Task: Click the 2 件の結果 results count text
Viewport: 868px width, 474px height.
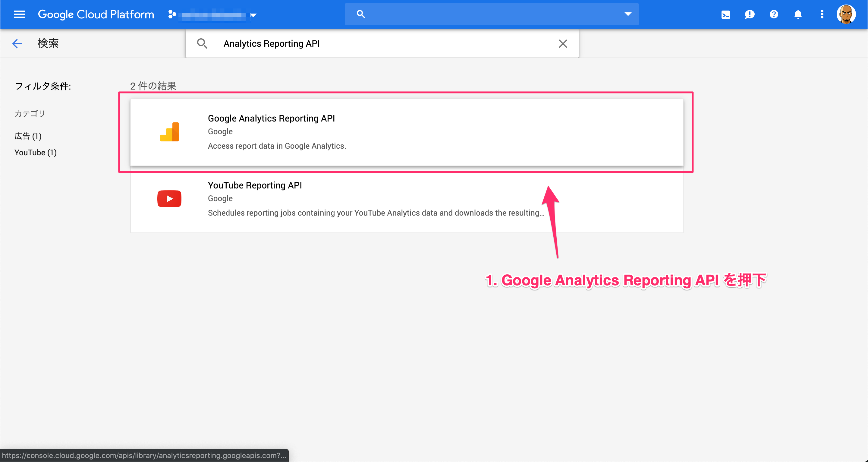Action: pos(153,86)
